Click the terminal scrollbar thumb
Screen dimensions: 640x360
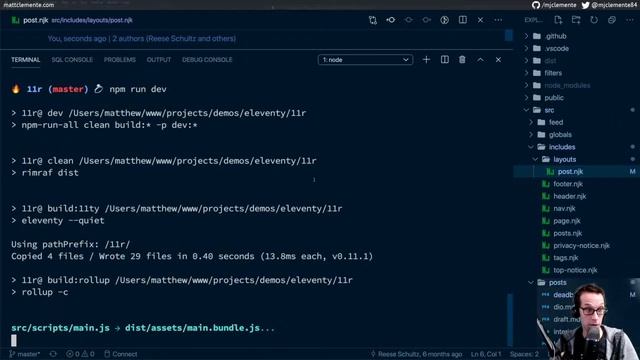(510, 319)
